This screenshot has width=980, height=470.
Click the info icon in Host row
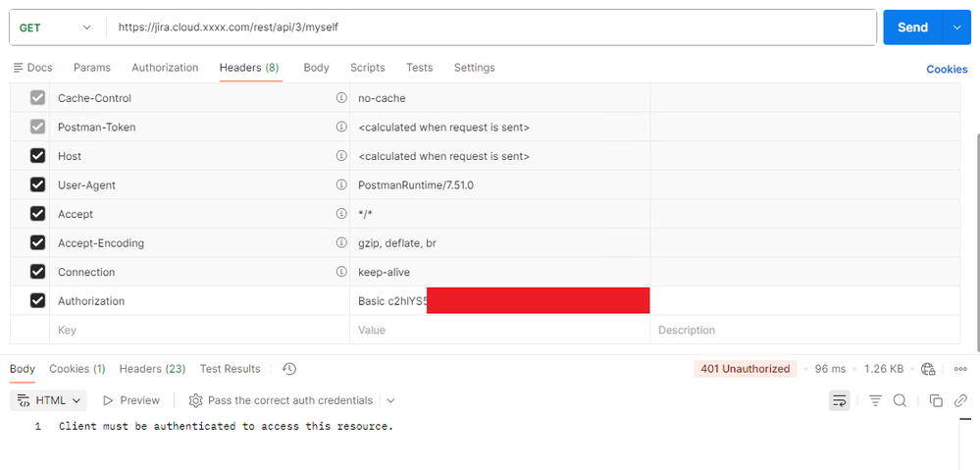point(341,156)
